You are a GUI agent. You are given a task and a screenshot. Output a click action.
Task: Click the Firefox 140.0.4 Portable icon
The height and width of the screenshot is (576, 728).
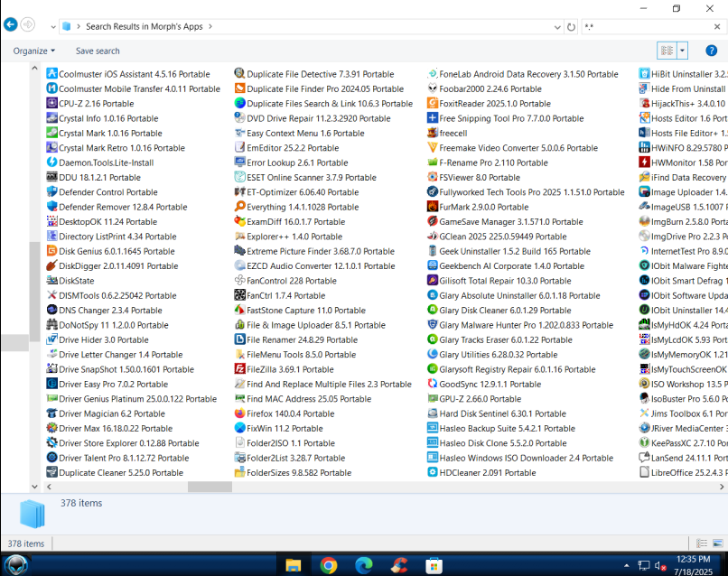[x=239, y=413]
